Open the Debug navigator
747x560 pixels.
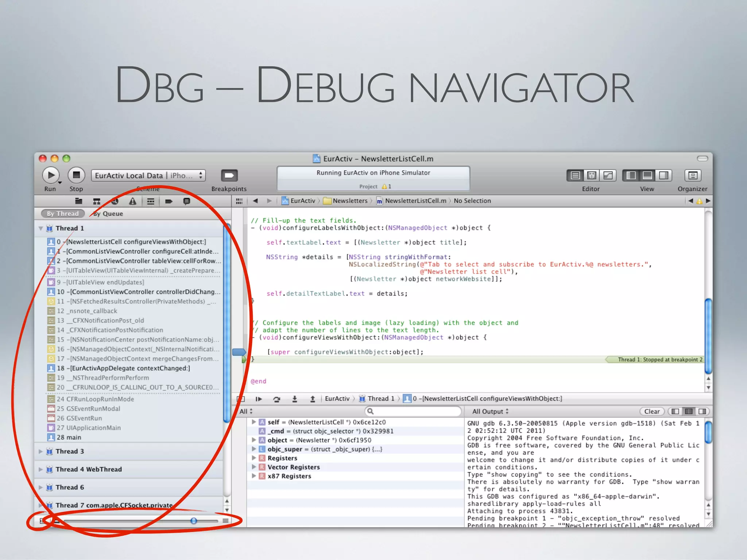click(x=151, y=201)
